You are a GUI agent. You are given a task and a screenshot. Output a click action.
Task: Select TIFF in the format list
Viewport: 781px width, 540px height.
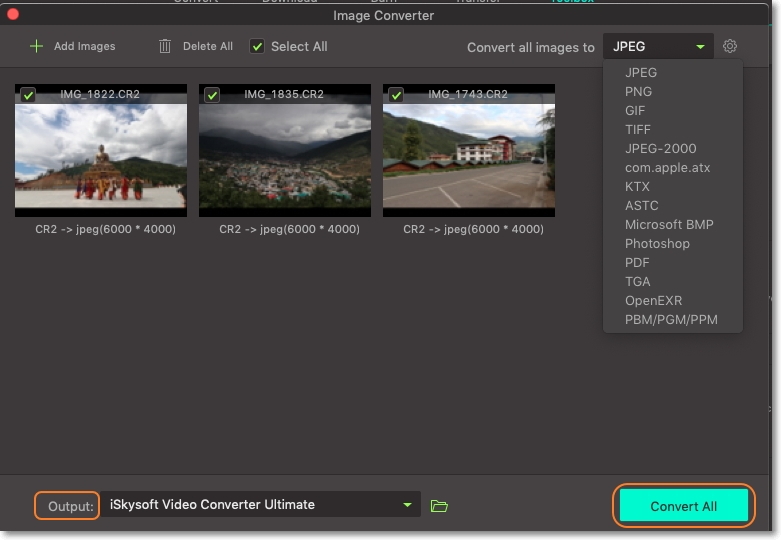coord(638,130)
